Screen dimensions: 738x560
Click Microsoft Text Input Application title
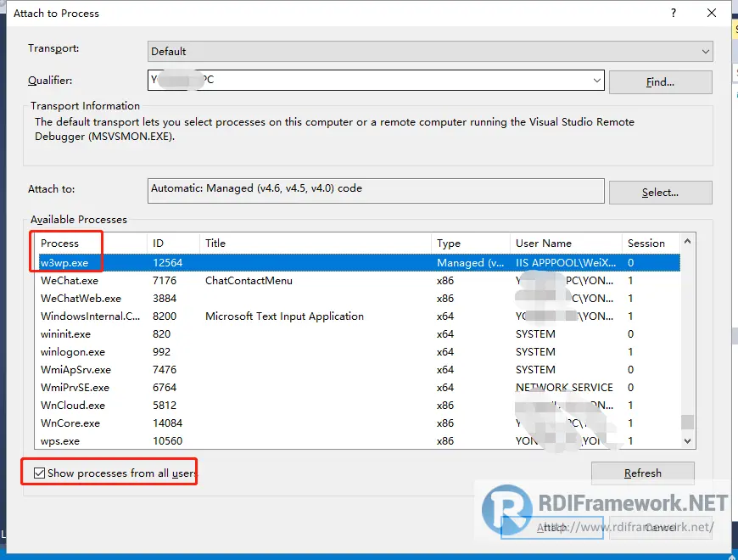pyautogui.click(x=284, y=316)
